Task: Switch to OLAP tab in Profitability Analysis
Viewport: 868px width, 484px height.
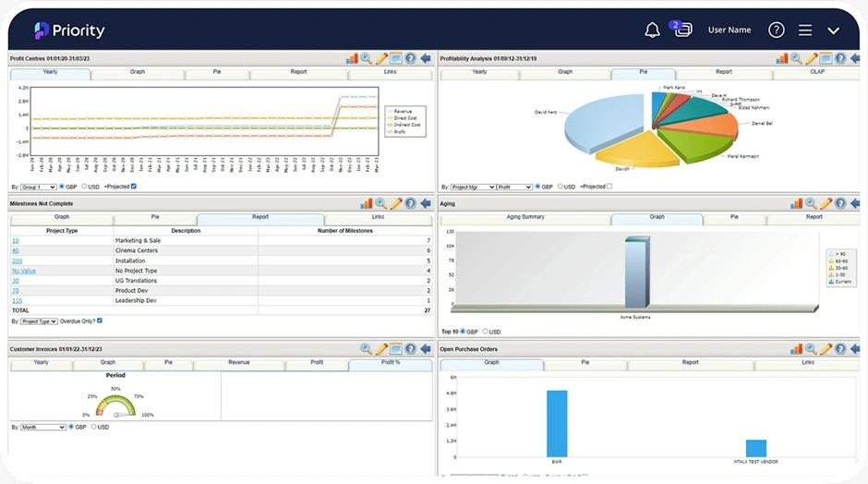Action: click(x=816, y=72)
